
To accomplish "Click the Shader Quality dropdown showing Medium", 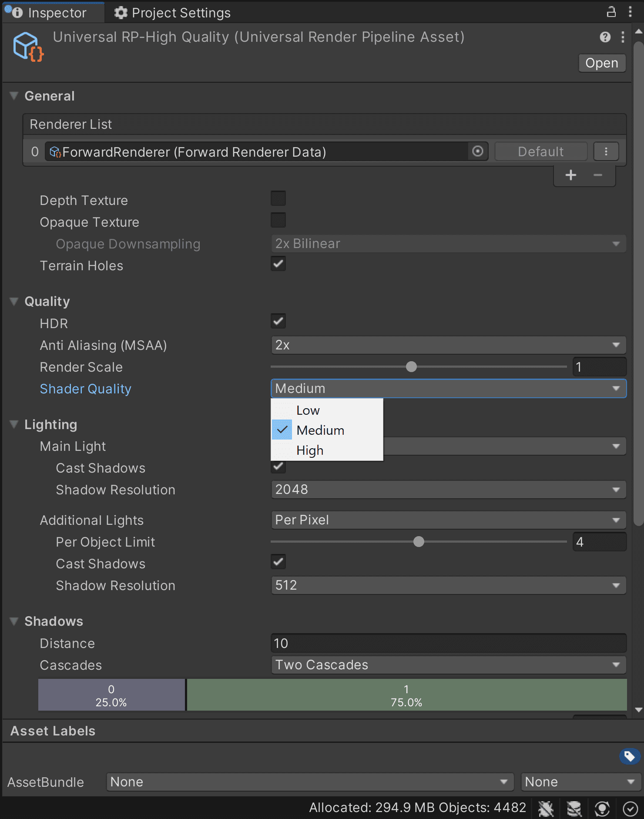I will (x=449, y=389).
